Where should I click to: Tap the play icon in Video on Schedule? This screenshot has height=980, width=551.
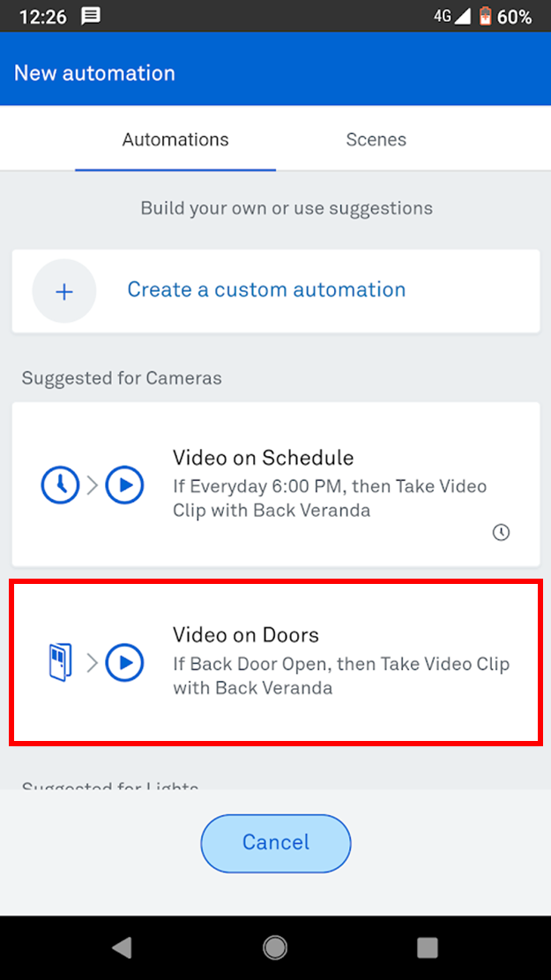click(124, 485)
